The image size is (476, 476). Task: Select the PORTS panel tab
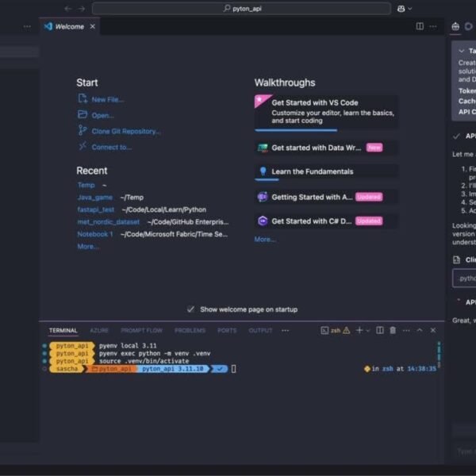coord(227,330)
